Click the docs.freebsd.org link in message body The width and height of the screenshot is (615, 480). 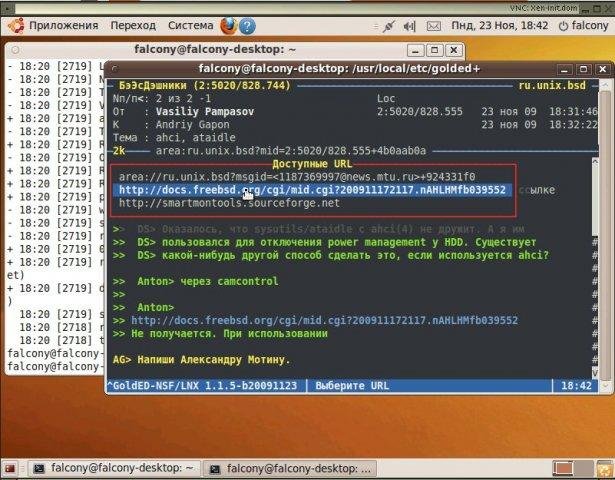coord(324,320)
